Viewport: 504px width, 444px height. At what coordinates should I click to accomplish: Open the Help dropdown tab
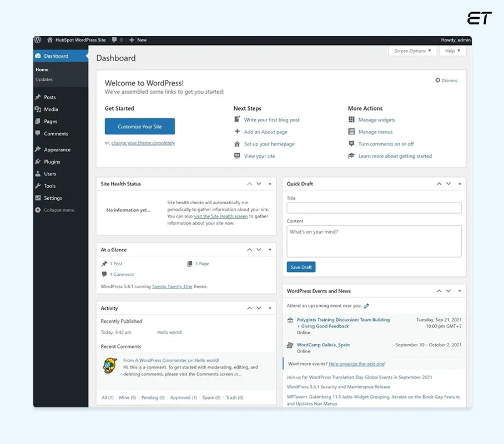click(452, 51)
